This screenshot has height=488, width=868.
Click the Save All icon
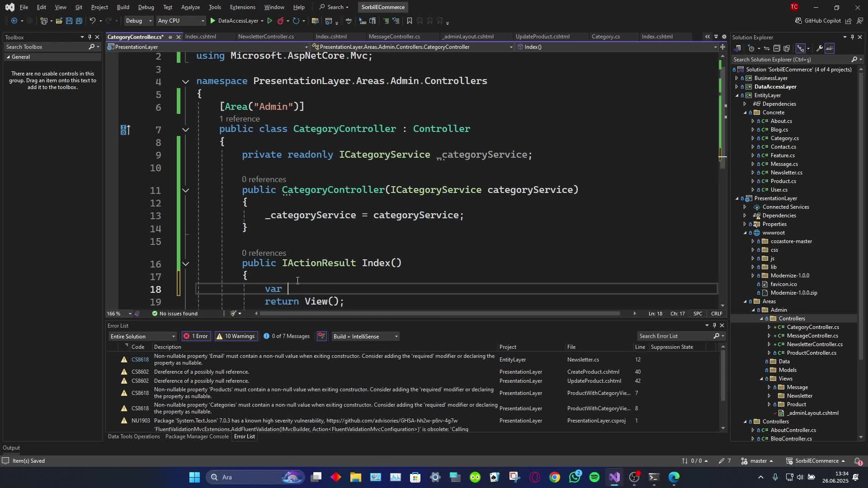[x=79, y=21]
